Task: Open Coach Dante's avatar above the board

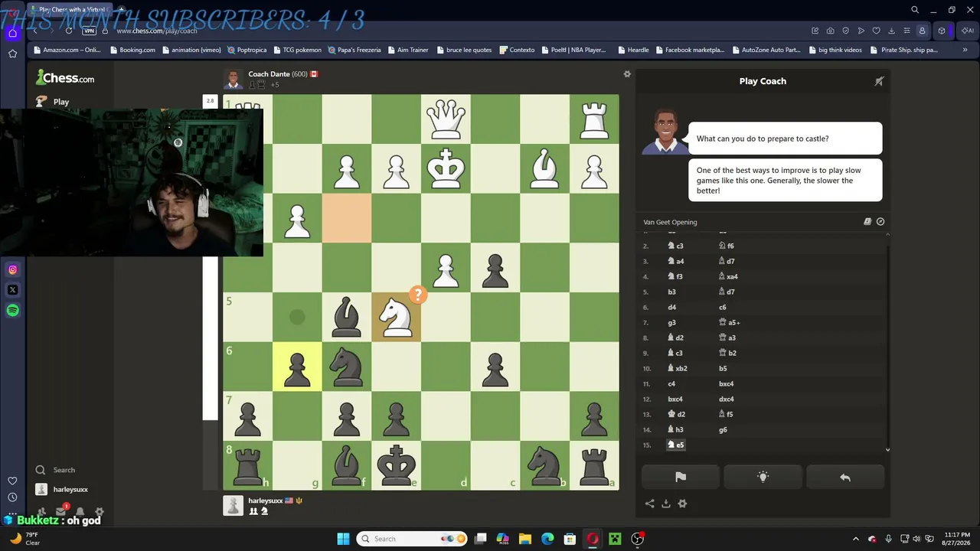Action: tap(233, 80)
